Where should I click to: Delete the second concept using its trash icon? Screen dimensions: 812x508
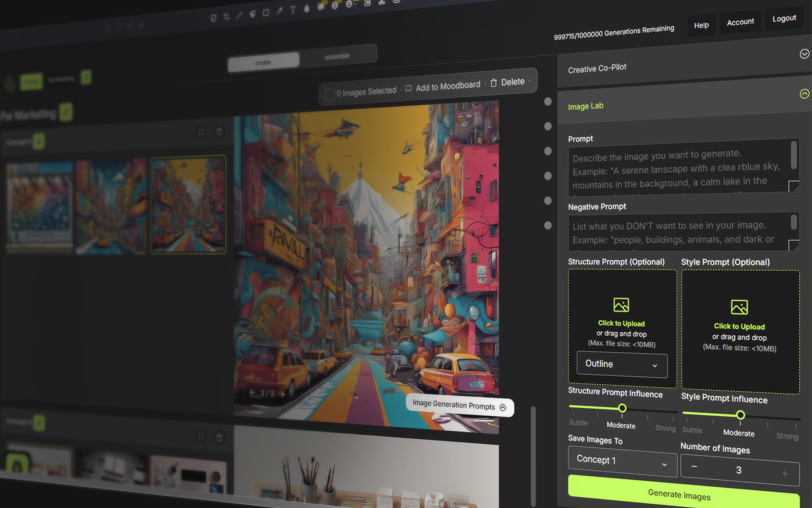click(219, 438)
